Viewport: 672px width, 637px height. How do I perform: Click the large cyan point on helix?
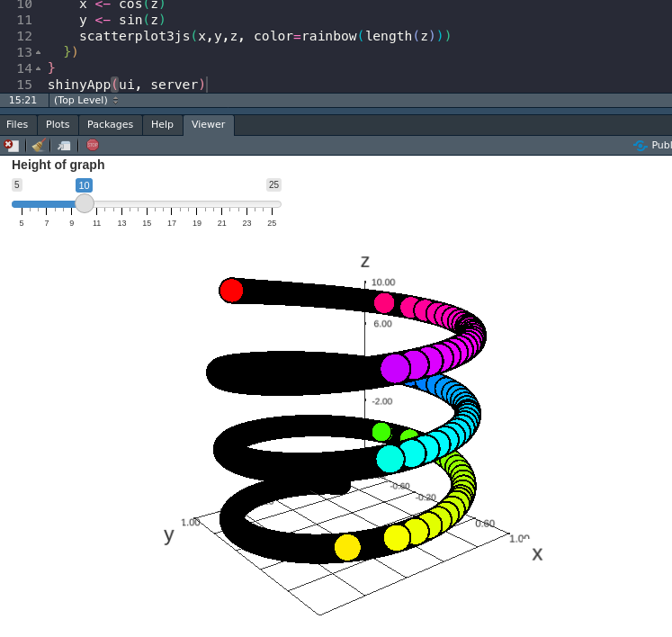pos(390,459)
